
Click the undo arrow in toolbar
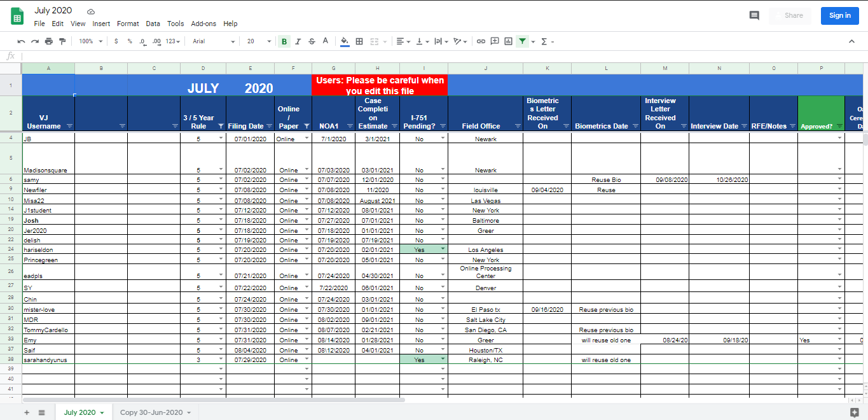[22, 41]
